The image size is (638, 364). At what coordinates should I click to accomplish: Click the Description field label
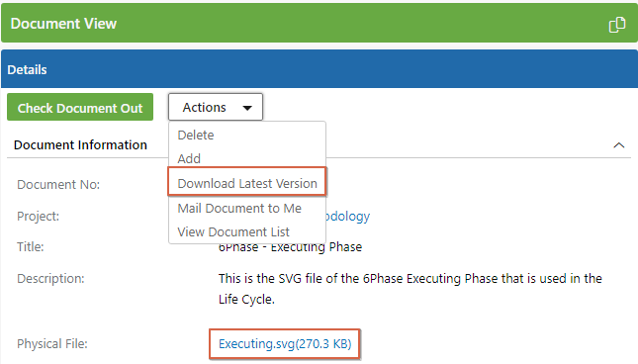tap(50, 279)
